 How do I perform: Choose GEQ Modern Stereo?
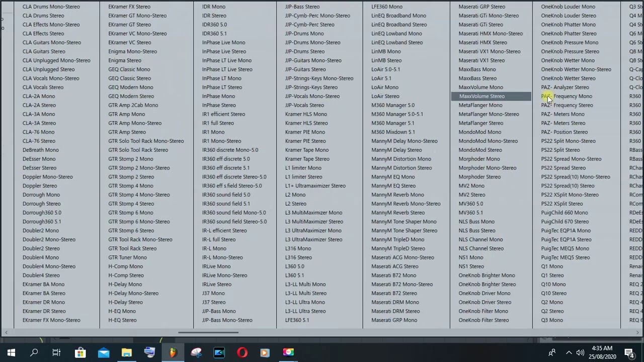click(131, 96)
